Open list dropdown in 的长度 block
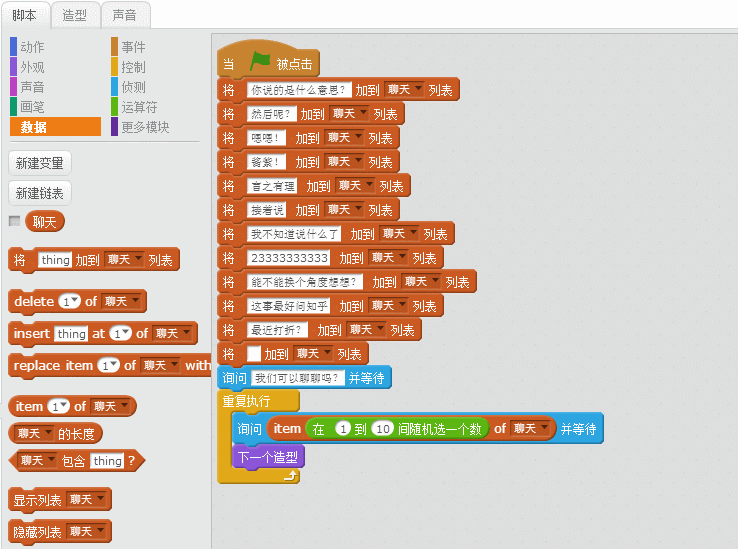Image resolution: width=738 pixels, height=549 pixels. [x=34, y=433]
